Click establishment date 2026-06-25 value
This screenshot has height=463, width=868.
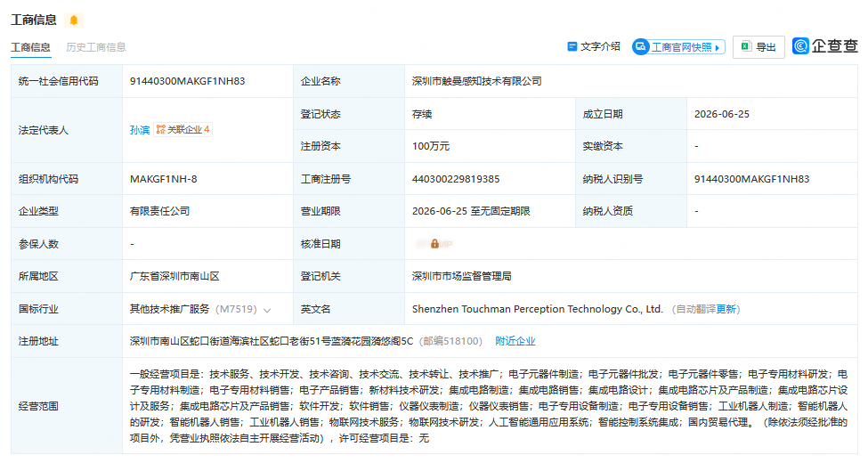point(722,114)
